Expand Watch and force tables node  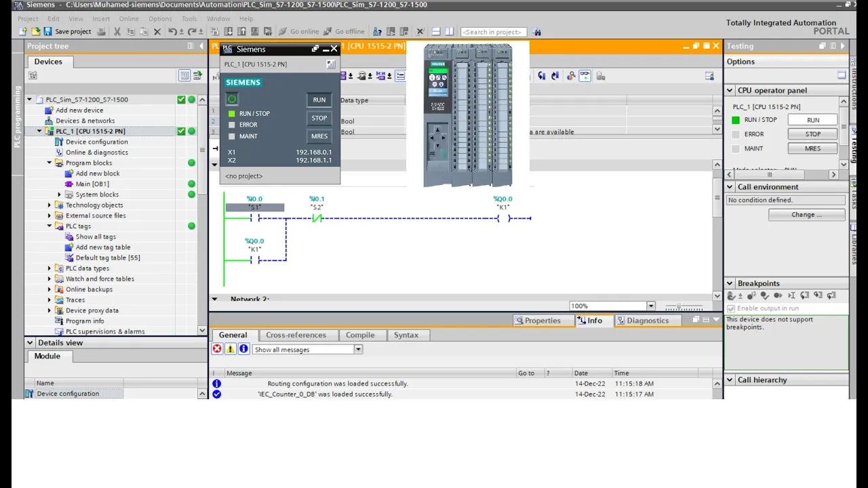click(50, 279)
